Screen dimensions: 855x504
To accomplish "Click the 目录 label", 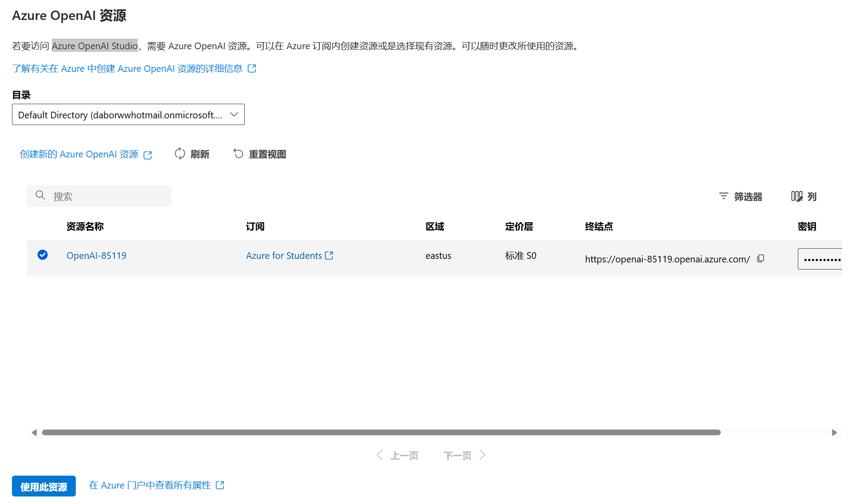I will pyautogui.click(x=21, y=95).
